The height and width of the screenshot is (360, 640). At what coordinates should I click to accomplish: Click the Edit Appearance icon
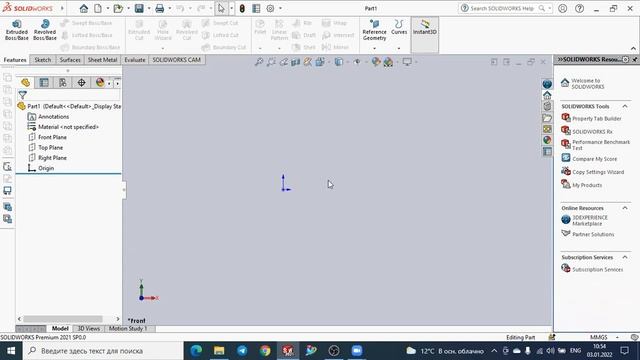point(376,62)
